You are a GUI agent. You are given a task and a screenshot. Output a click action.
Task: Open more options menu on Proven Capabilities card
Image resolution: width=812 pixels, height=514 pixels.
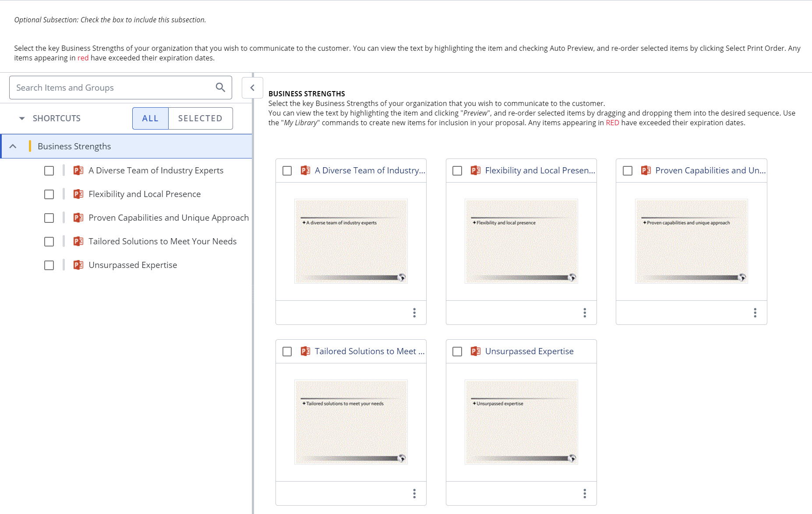tap(755, 313)
